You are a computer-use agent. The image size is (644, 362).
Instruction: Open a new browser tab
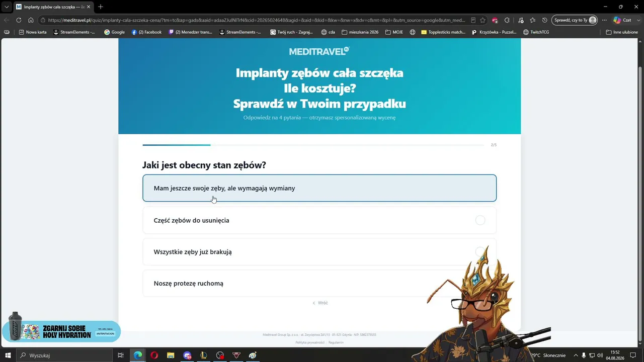101,7
